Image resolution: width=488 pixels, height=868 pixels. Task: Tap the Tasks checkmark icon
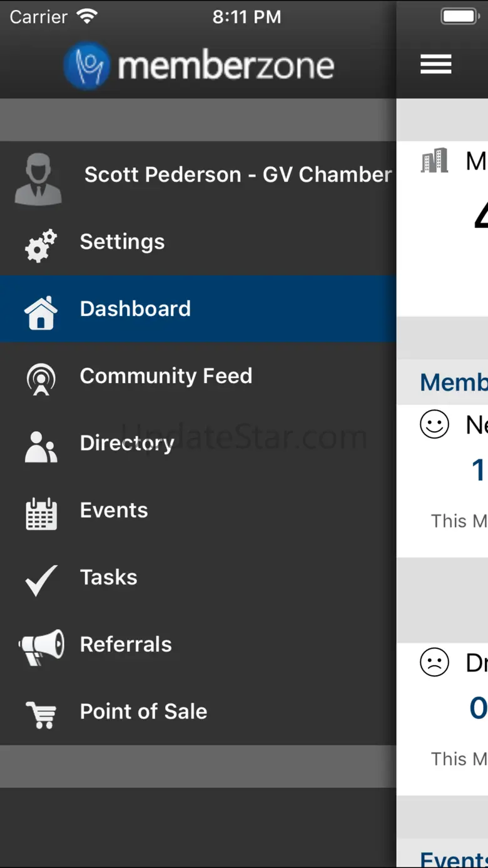[x=41, y=580]
